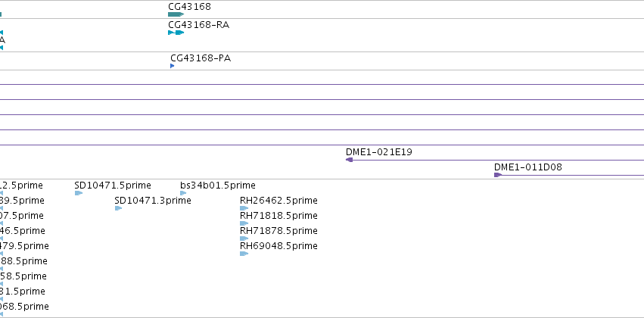The width and height of the screenshot is (644, 318).
Task: Click the CG43168 gene glyph arrow
Action: (x=176, y=14)
